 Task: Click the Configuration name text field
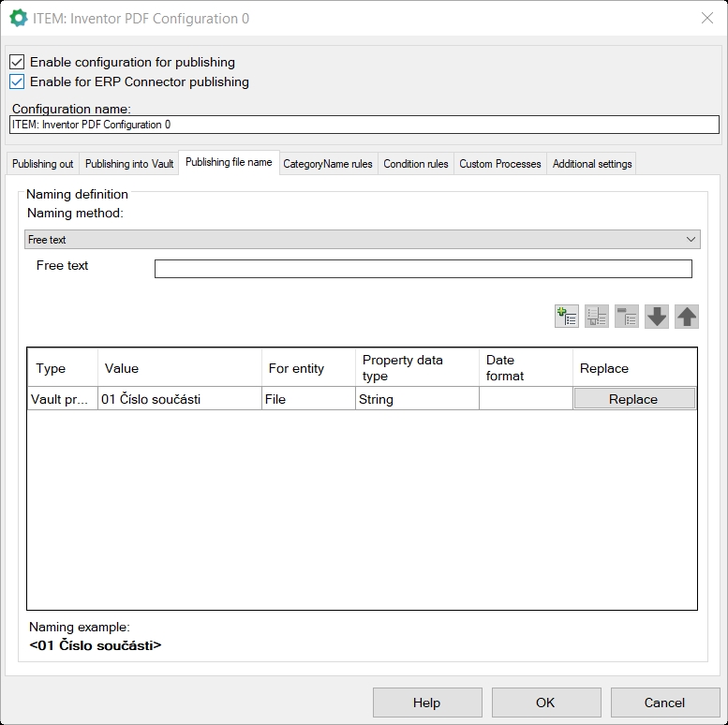pos(364,125)
